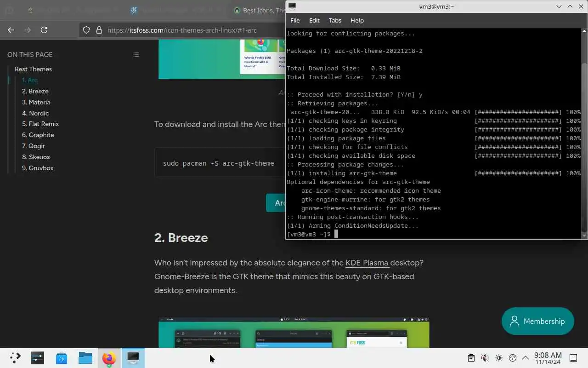Switch to Firefox in the taskbar

click(109, 358)
